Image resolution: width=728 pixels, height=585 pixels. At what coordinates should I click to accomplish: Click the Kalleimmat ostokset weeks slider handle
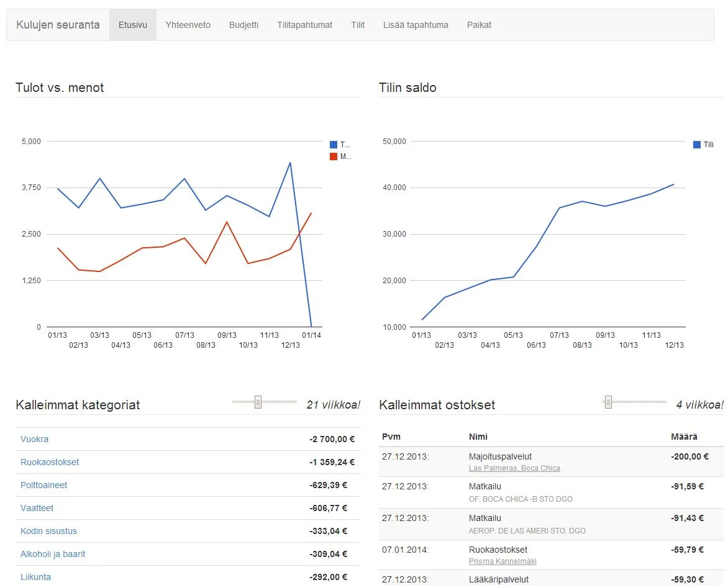coord(608,402)
